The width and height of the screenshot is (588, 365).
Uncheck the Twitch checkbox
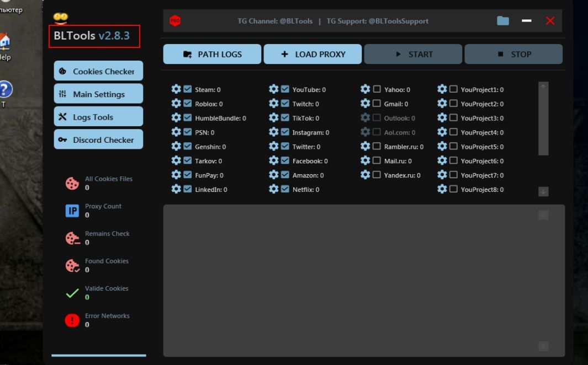tap(285, 104)
